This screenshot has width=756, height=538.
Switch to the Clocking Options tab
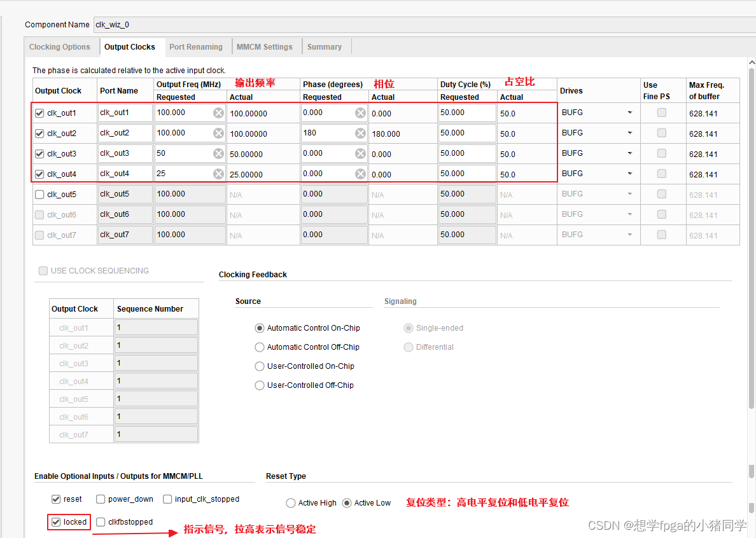(60, 47)
